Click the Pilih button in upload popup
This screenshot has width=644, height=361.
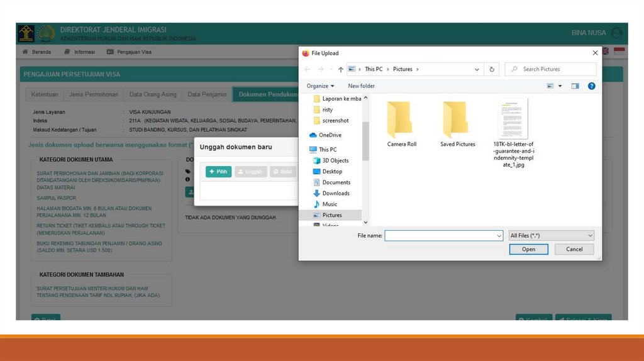tap(218, 172)
